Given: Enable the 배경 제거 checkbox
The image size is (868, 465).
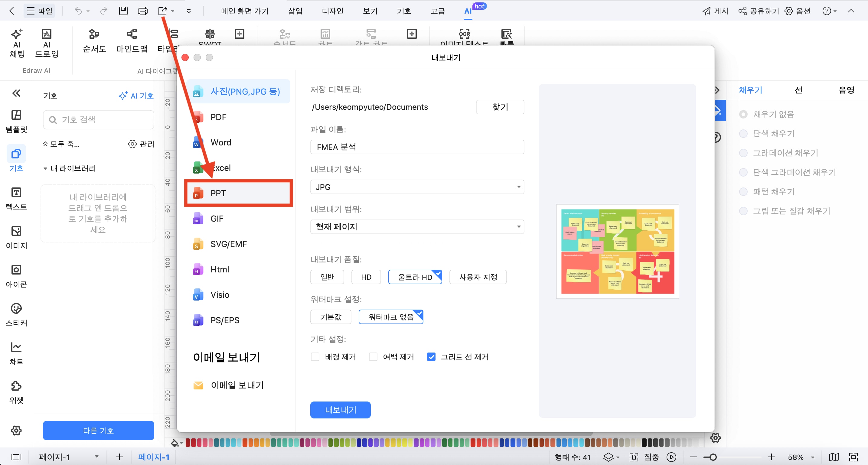Looking at the screenshot, I should click(x=315, y=357).
